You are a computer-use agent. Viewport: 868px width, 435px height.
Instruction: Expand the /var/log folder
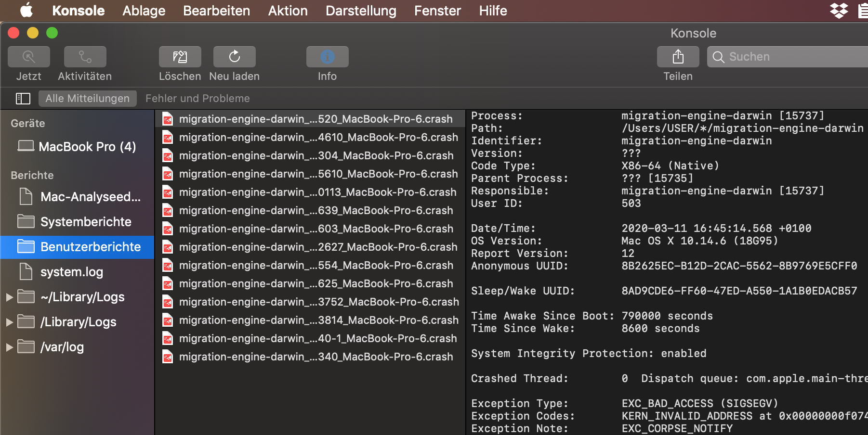(x=9, y=346)
